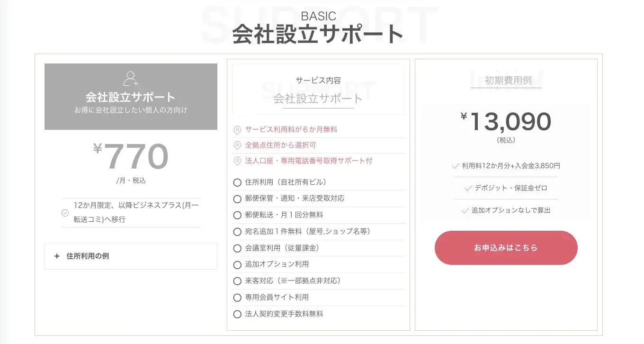Screen dimensions: 644x344
Task: Click the checkmark beside デポジット・保証金ゼロ
Action: click(x=468, y=188)
